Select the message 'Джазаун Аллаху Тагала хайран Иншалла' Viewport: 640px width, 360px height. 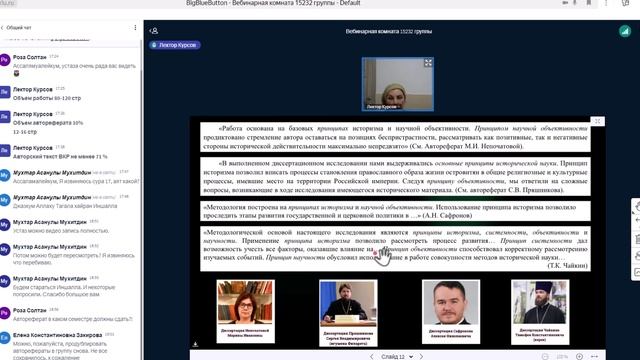(65, 206)
